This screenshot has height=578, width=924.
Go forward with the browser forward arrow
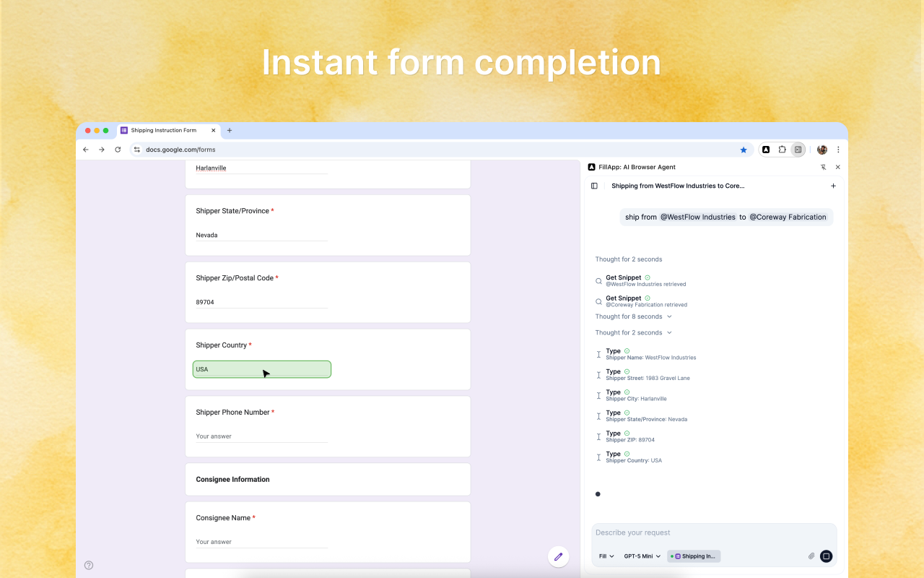tap(102, 150)
